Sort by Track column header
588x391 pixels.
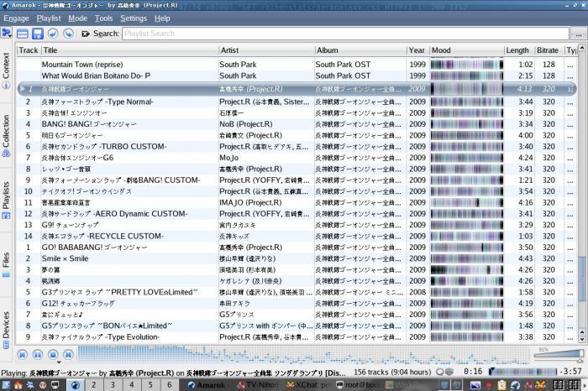28,50
